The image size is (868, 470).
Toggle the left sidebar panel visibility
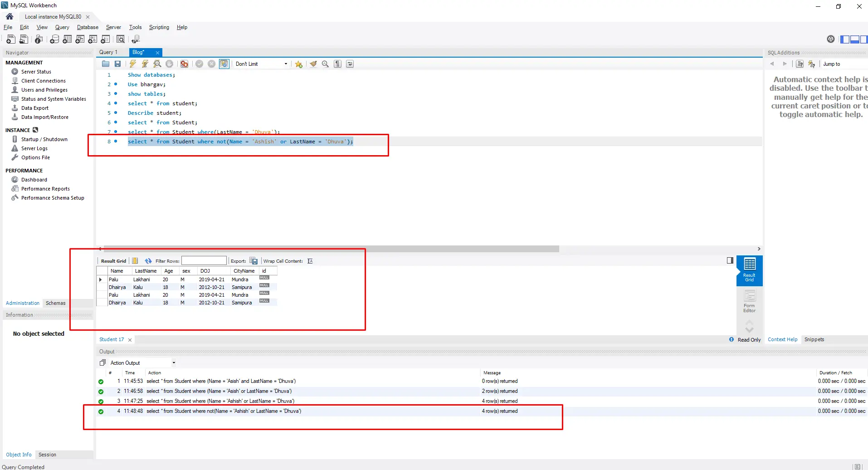click(x=845, y=39)
